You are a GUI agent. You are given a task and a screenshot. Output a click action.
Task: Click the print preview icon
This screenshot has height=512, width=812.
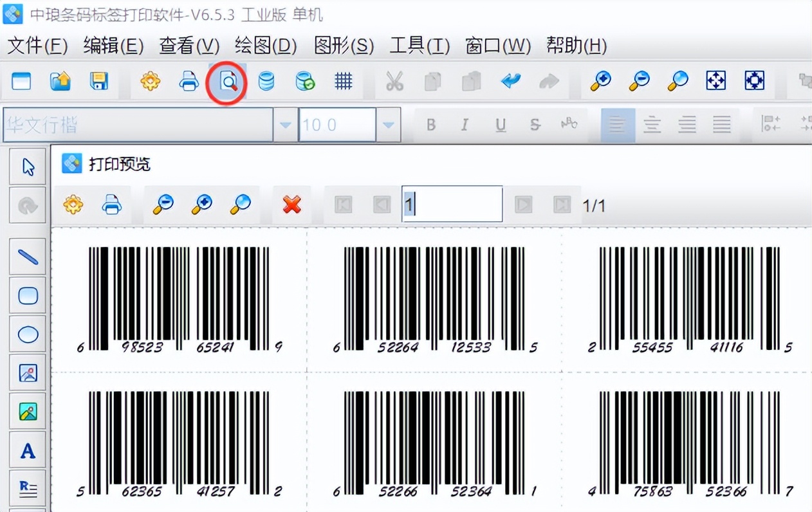click(227, 82)
